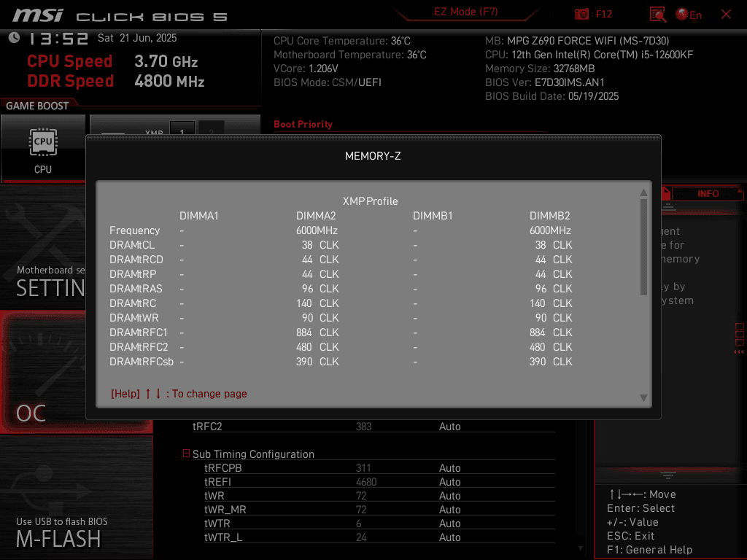Select the tRFC2 Auto value field
The height and width of the screenshot is (560, 747).
449,427
